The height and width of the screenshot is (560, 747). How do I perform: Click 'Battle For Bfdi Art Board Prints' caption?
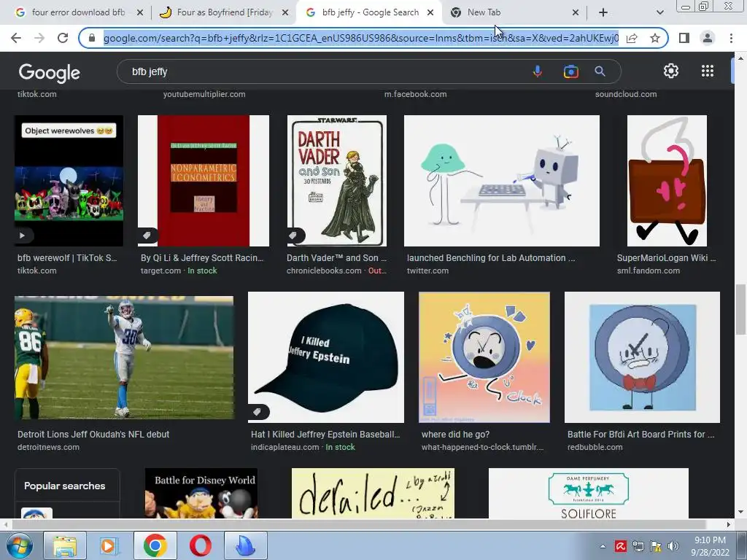tap(640, 435)
